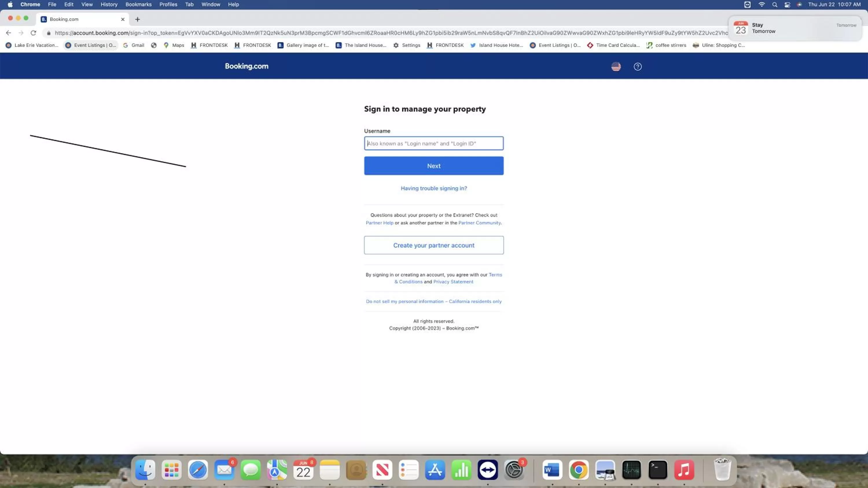Click the Wi-Fi status icon
This screenshot has width=868, height=488.
point(762,5)
